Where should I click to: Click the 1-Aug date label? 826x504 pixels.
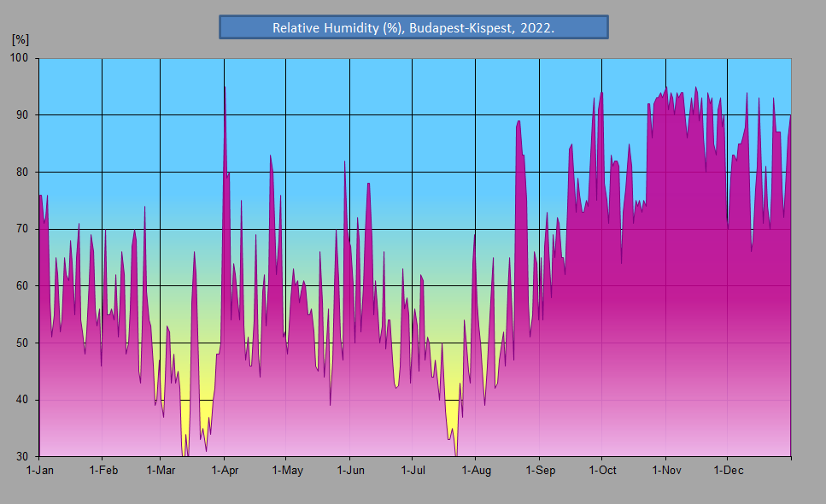click(x=476, y=471)
